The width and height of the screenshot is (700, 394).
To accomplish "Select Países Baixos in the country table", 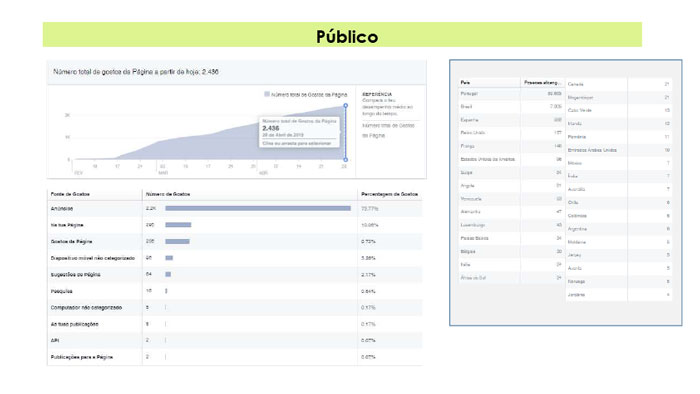I will pyautogui.click(x=475, y=238).
